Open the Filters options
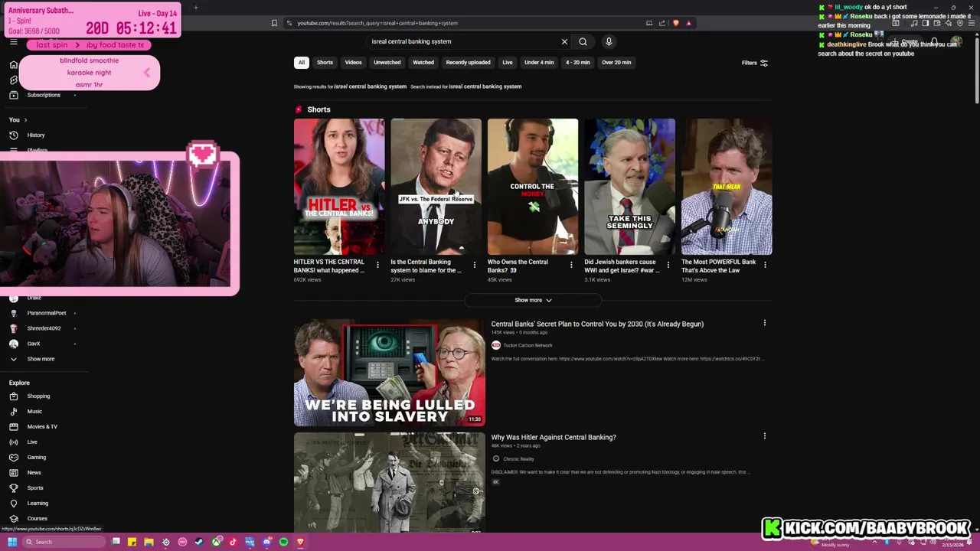Image resolution: width=980 pixels, height=551 pixels. click(x=755, y=63)
